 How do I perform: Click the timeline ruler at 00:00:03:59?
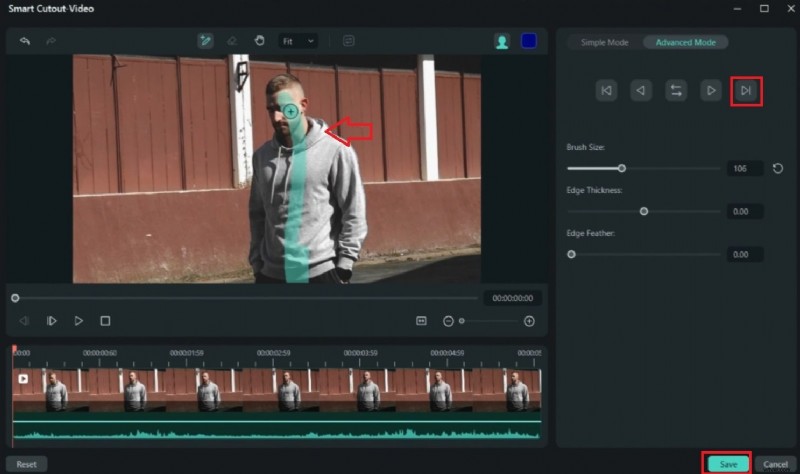point(360,353)
